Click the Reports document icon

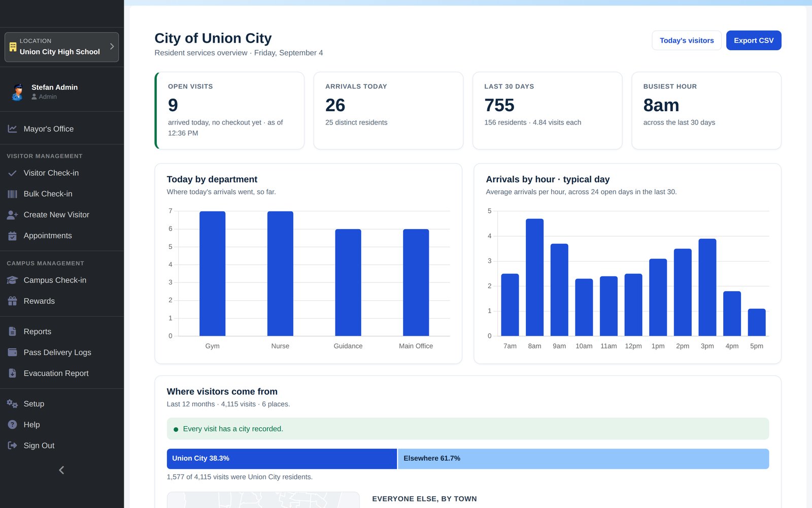[12, 332]
